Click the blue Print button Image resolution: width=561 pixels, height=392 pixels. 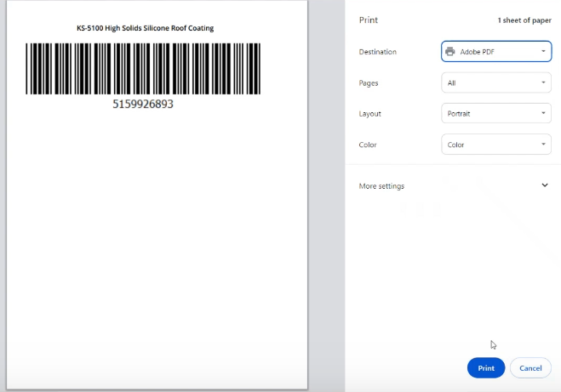pos(486,367)
